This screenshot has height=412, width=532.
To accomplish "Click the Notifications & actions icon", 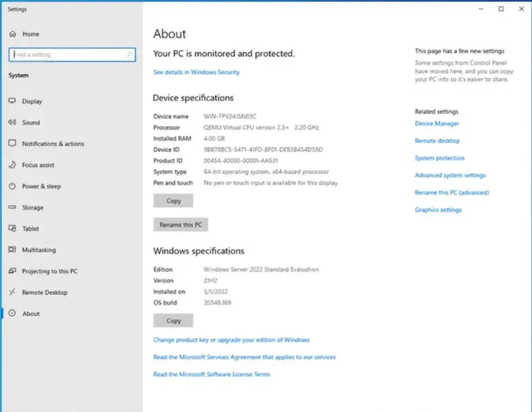I will pyautogui.click(x=12, y=143).
